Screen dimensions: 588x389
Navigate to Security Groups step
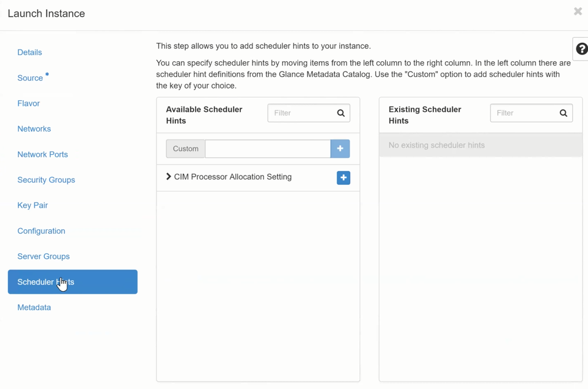pos(46,180)
